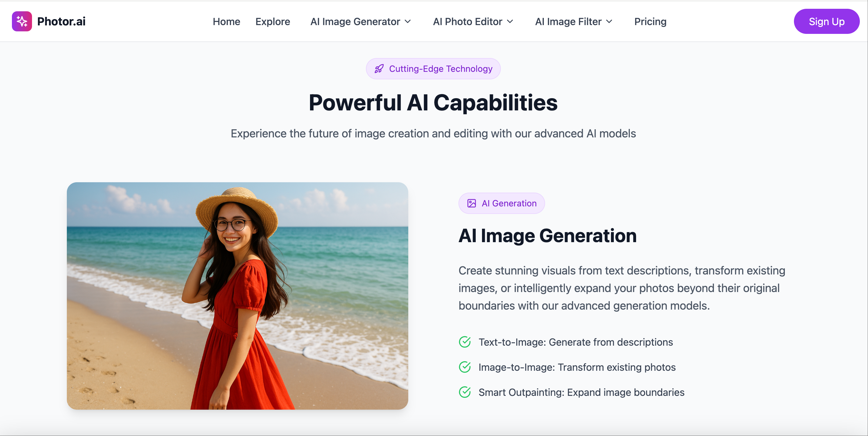Click the Photor.ai brand name link
This screenshot has width=868, height=436.
[x=61, y=21]
